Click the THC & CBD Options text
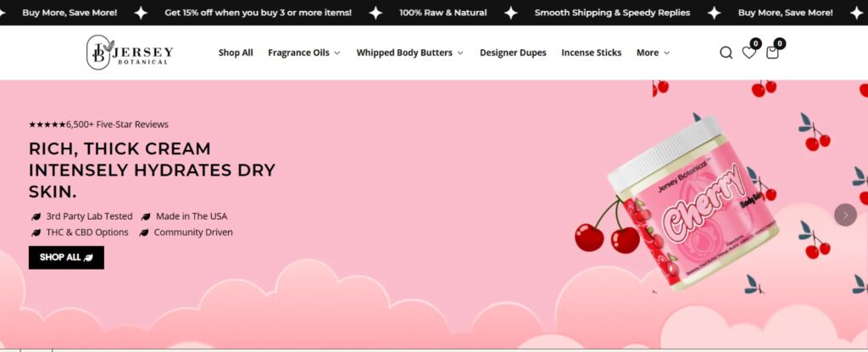The height and width of the screenshot is (352, 868). tap(87, 232)
